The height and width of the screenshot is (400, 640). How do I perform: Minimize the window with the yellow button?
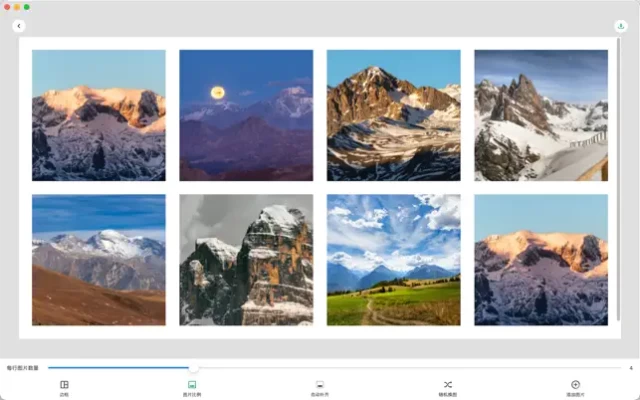(x=17, y=6)
